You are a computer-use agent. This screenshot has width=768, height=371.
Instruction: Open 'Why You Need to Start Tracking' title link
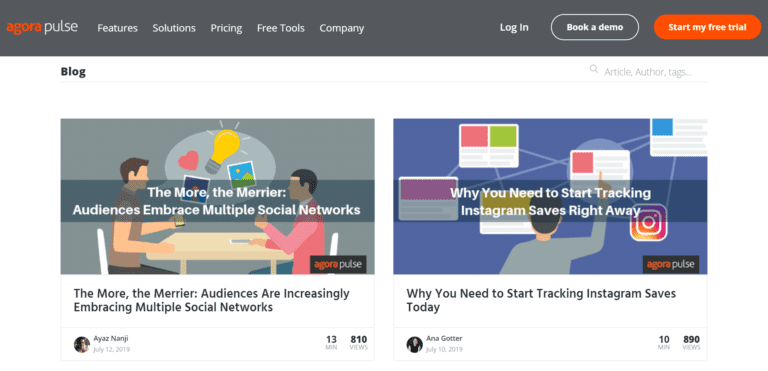541,300
